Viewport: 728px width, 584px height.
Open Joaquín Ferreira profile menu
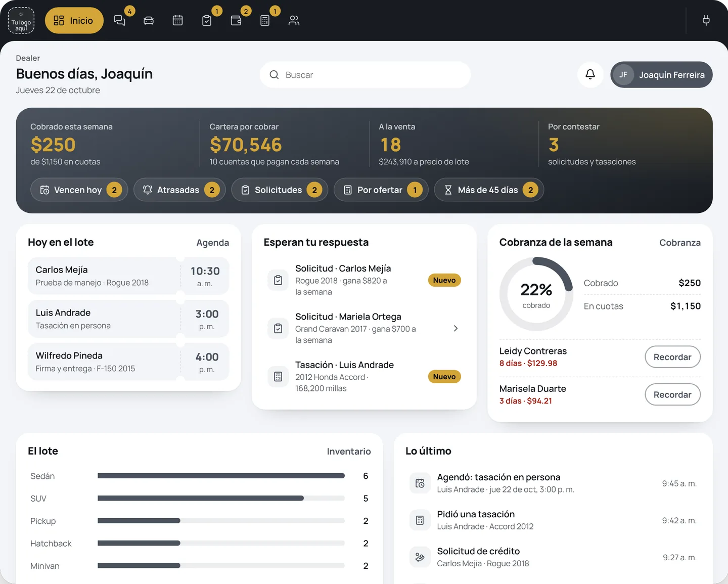coord(661,75)
